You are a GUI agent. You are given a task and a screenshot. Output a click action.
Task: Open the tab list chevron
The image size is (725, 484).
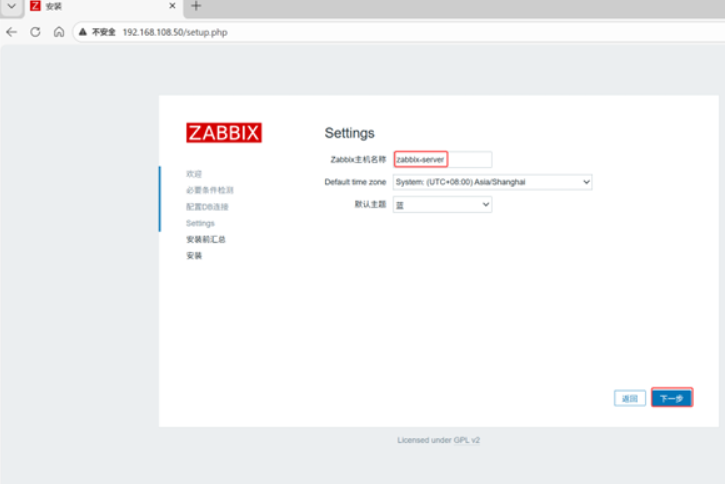(12, 6)
